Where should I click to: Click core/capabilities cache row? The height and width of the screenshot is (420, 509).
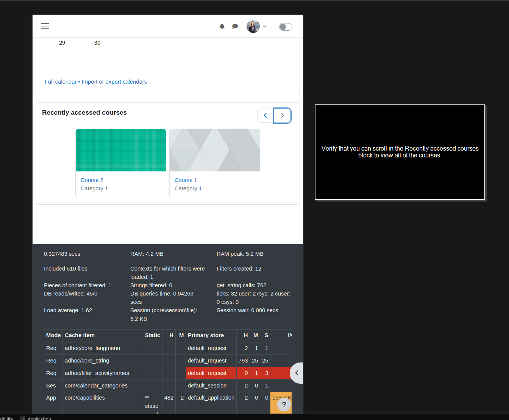click(168, 403)
